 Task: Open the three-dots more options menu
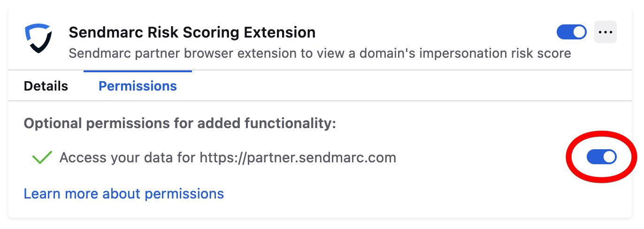click(606, 32)
